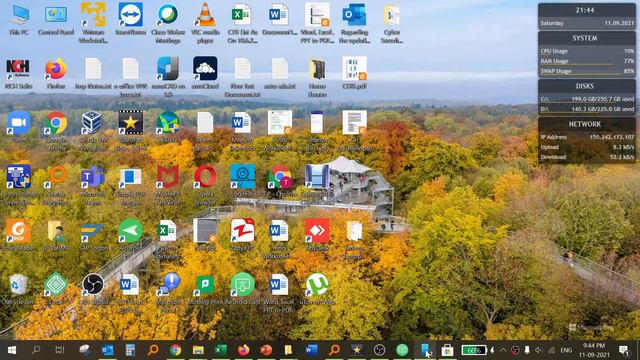
Task: Open Task View on the taskbar
Action: [60, 350]
